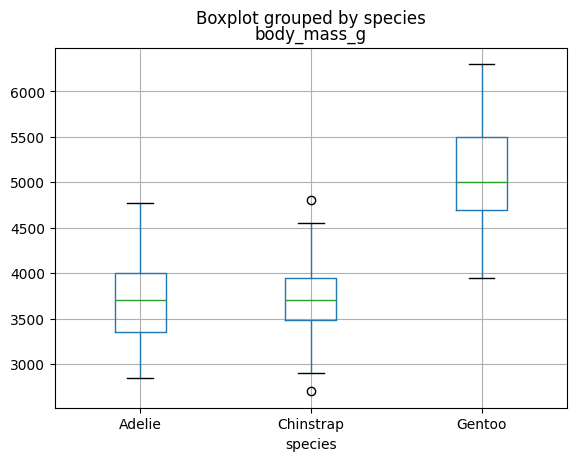Select the Chinstrap median green line

coord(311,300)
